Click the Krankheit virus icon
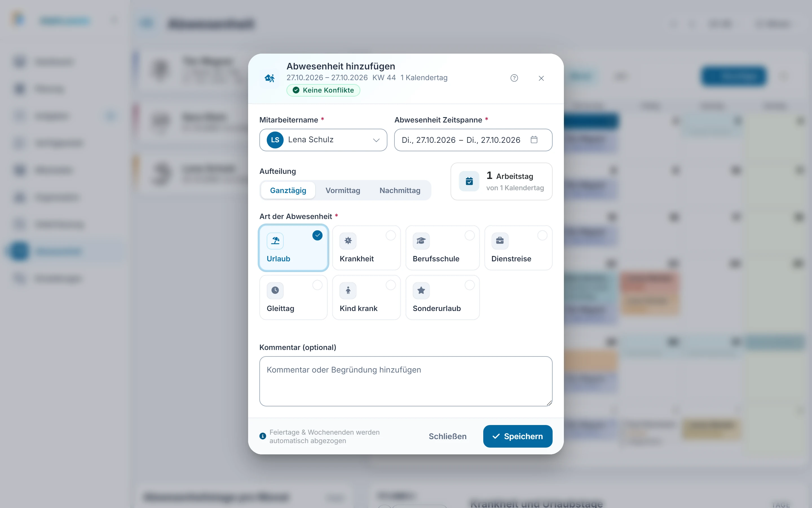This screenshot has height=508, width=812. [348, 240]
